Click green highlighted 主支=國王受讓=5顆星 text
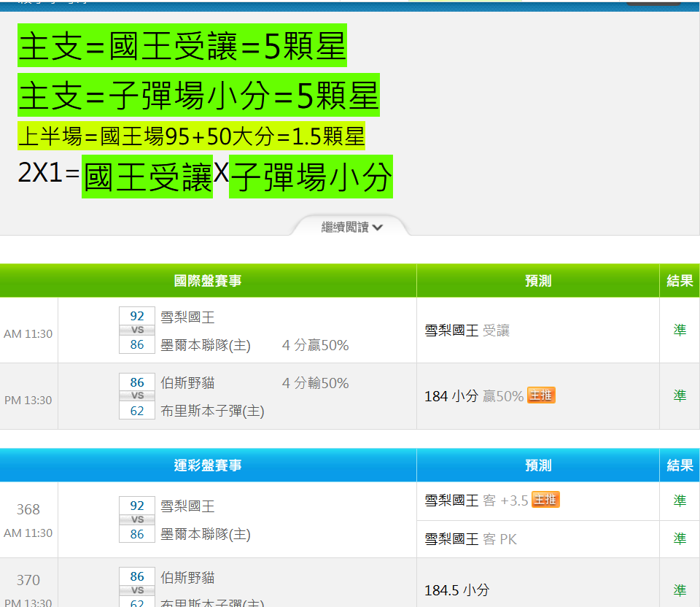Screen dimensions: 700x607 [x=182, y=47]
